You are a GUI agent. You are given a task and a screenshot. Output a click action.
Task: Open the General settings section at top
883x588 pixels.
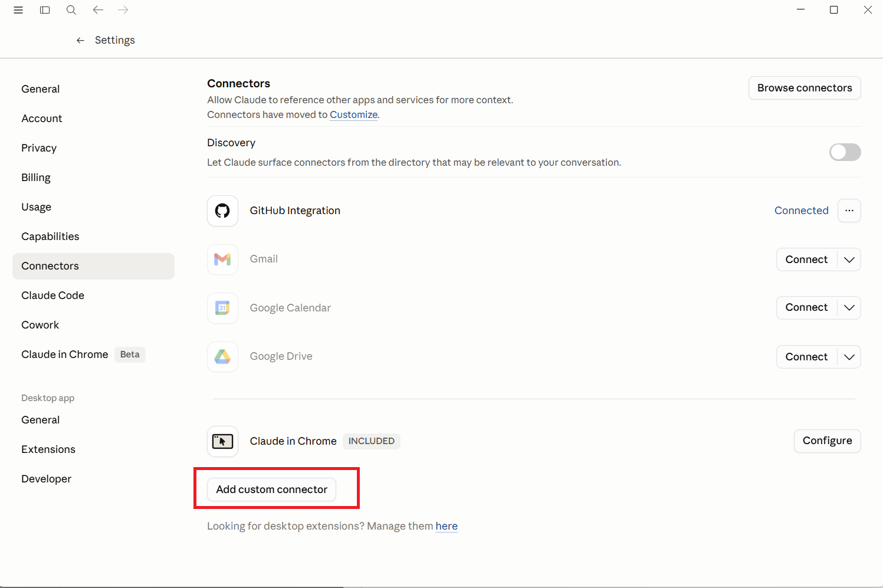point(93,89)
